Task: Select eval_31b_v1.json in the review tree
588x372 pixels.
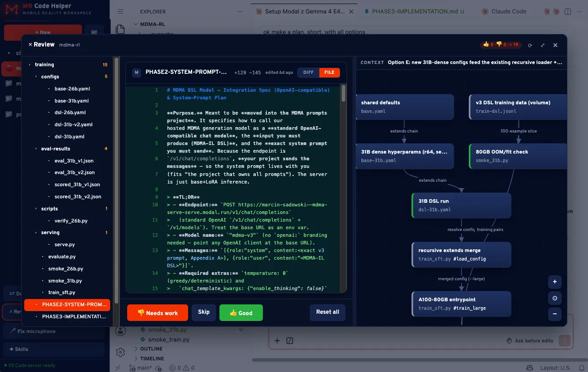Action: pyautogui.click(x=74, y=161)
